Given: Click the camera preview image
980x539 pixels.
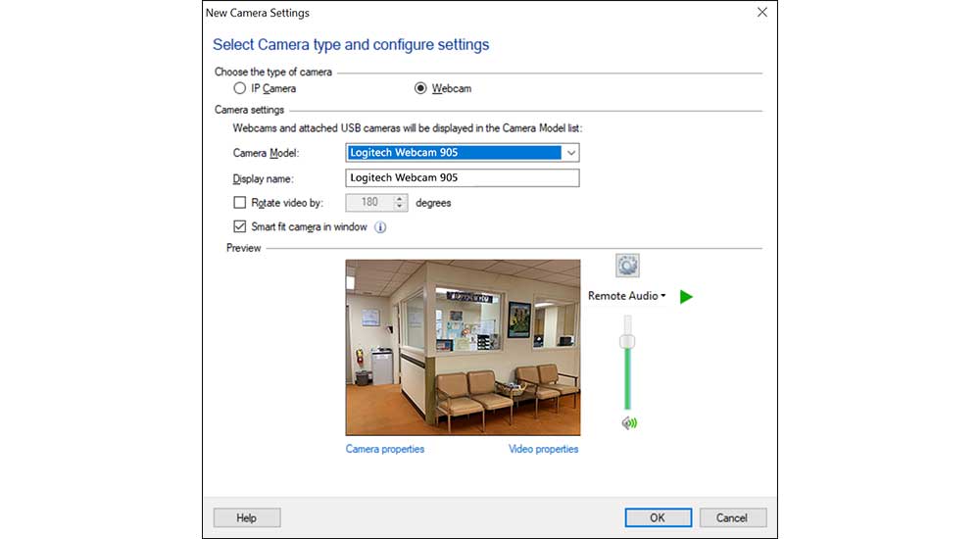Looking at the screenshot, I should (x=463, y=347).
